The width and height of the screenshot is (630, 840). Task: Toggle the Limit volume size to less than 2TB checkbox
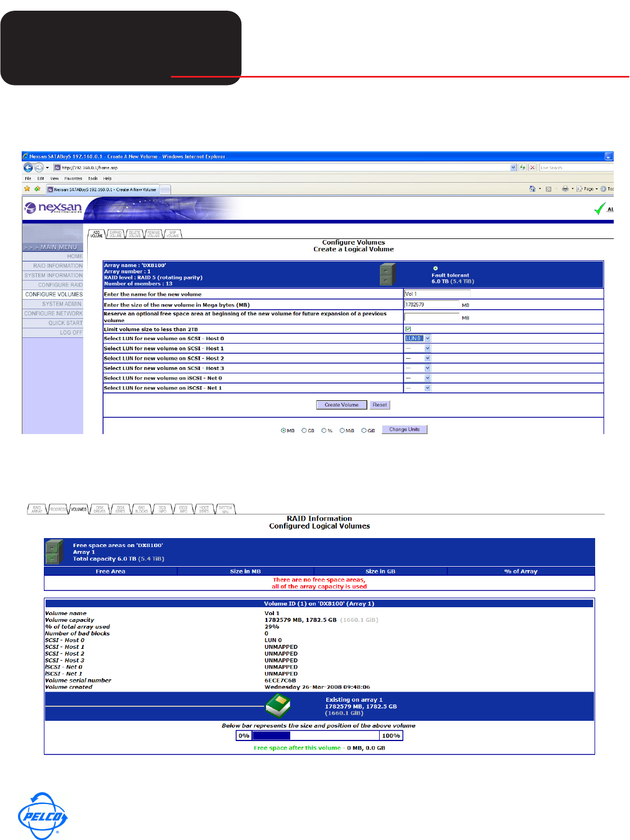coord(408,329)
